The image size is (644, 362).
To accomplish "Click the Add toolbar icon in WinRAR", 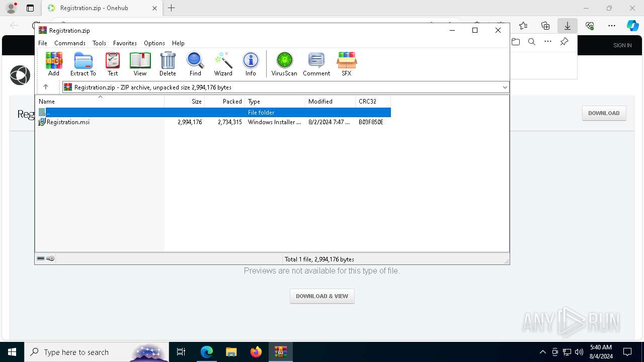I will point(54,64).
